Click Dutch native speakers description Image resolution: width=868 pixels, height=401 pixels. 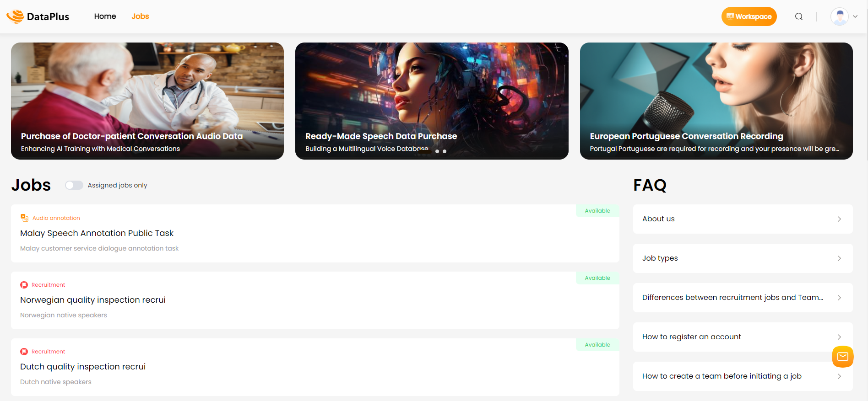click(56, 382)
